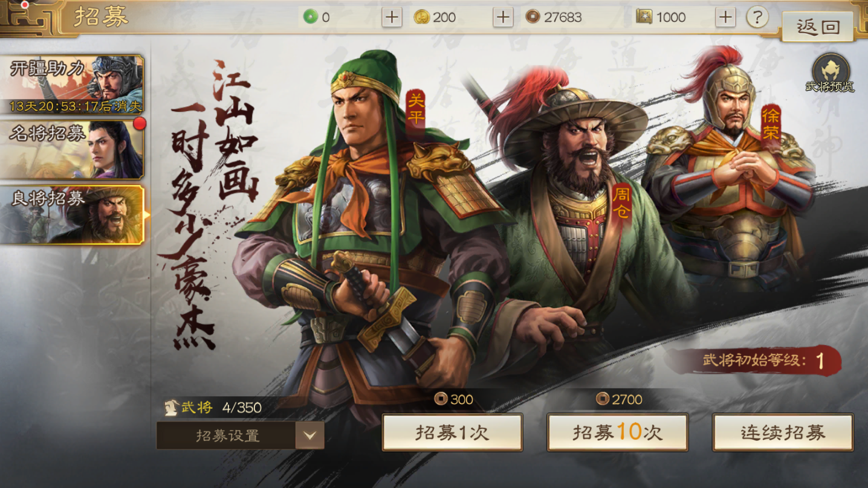Viewport: 868px width, 488px height.
Task: Select the 良将招募 tab
Action: click(x=72, y=214)
